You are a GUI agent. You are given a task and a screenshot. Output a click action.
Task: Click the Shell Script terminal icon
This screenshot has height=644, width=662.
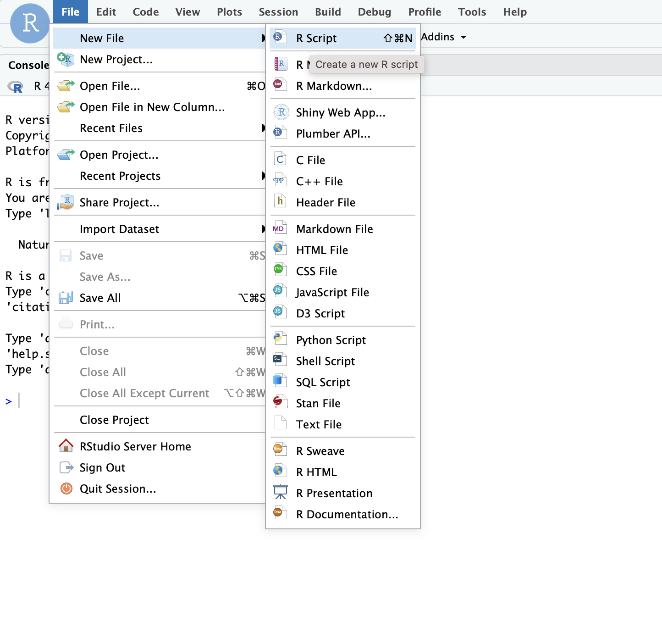pyautogui.click(x=280, y=360)
